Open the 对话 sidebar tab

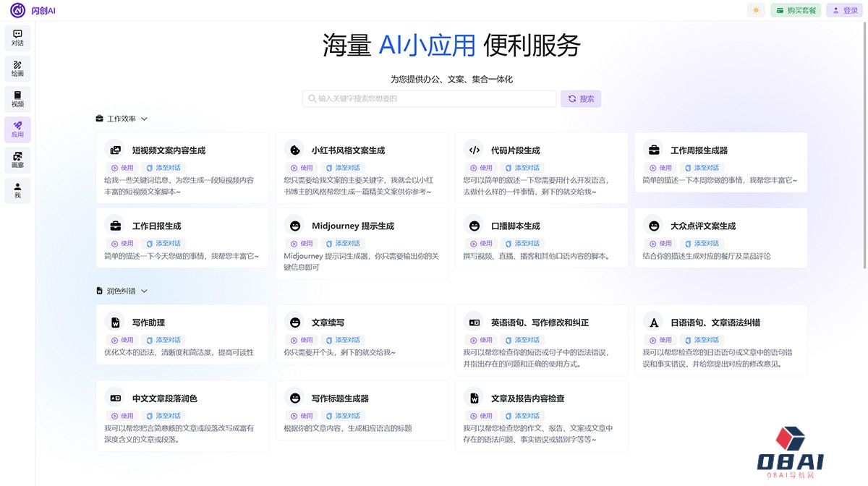pos(17,38)
